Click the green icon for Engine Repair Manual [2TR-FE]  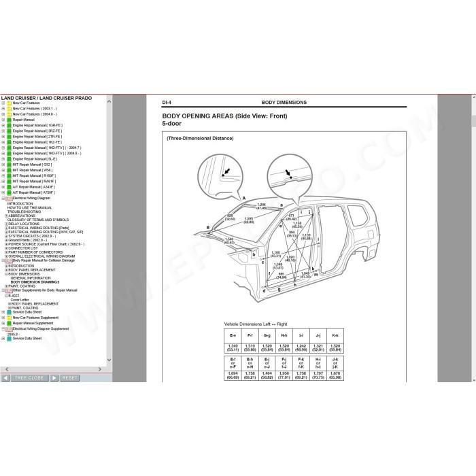[x=9, y=137]
